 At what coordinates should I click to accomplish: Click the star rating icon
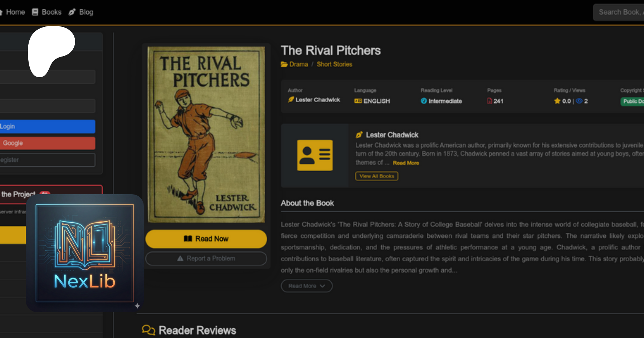[x=557, y=101]
